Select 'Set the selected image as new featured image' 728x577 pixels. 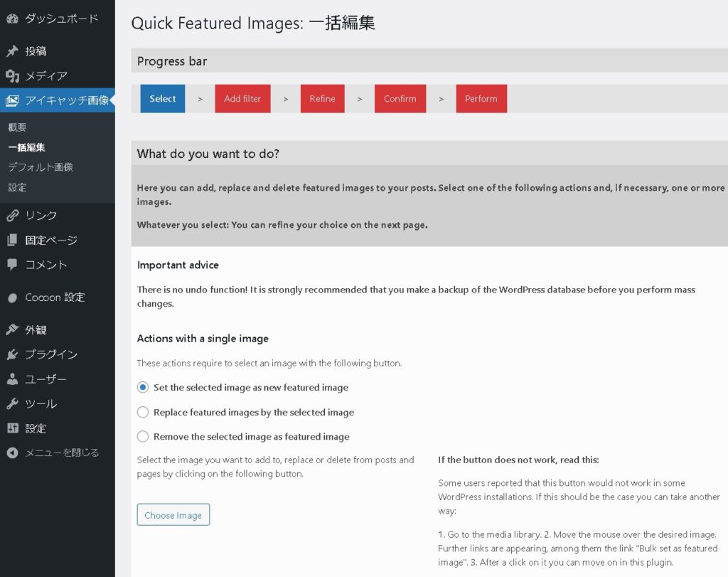143,388
